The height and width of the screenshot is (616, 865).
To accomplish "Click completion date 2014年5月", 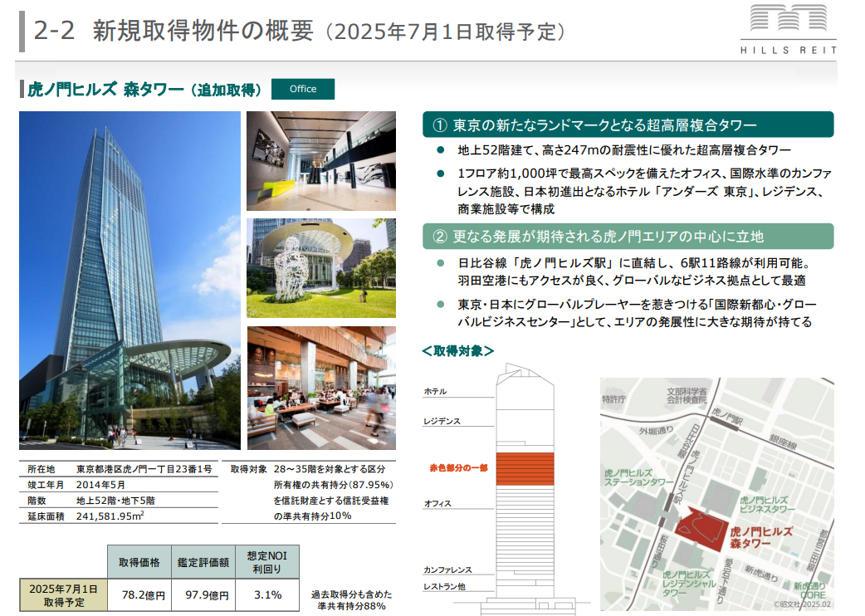I will point(101,485).
